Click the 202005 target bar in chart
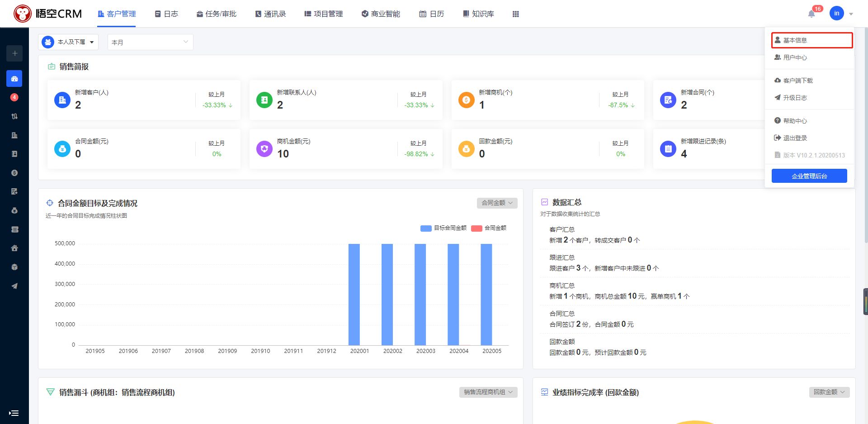The image size is (868, 424). coord(486,295)
